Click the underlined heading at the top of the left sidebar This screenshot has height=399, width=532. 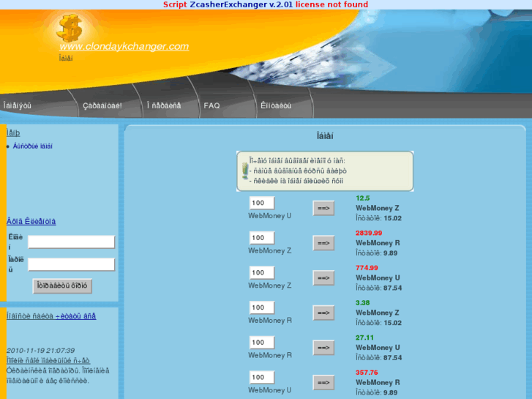[13, 133]
